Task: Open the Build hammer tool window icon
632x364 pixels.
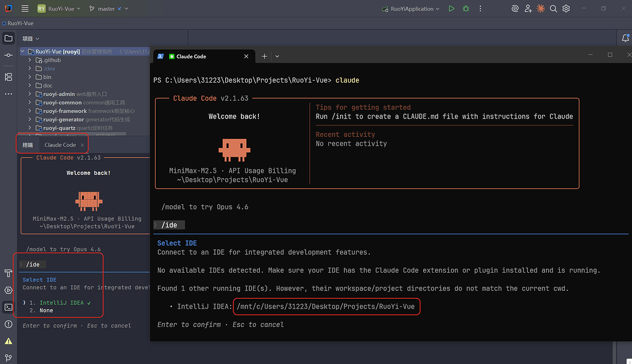Action: click(x=9, y=273)
